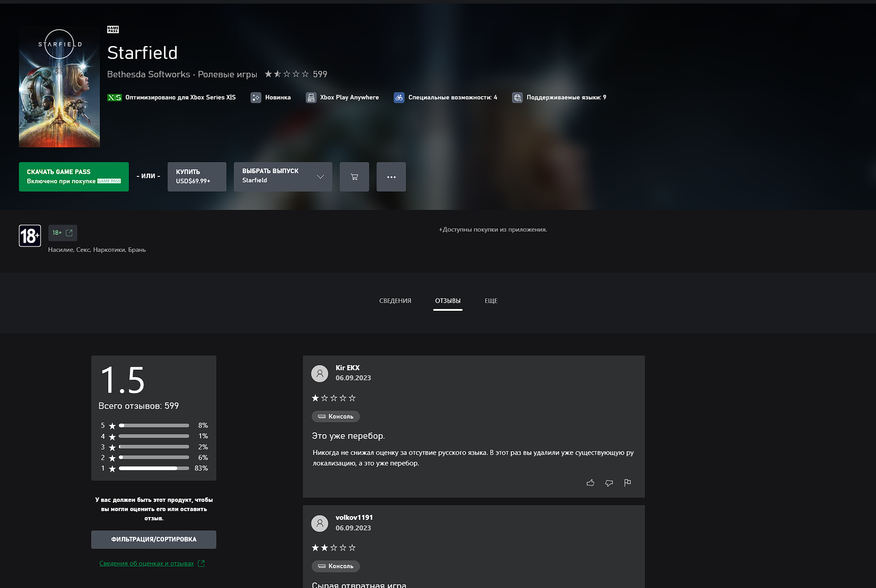Add Starfield to shopping cart
Screen dimensions: 876x588
tap(354, 177)
